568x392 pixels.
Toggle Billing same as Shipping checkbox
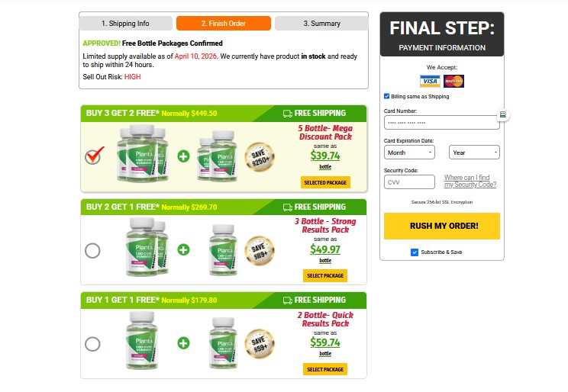pos(387,97)
